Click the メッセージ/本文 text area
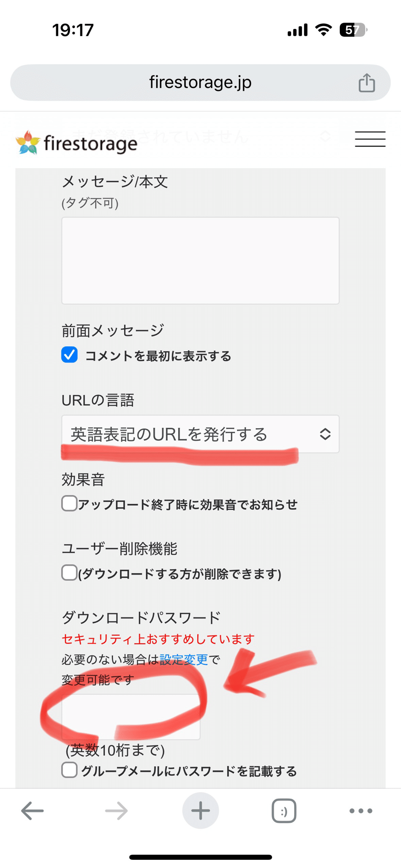 pyautogui.click(x=200, y=259)
